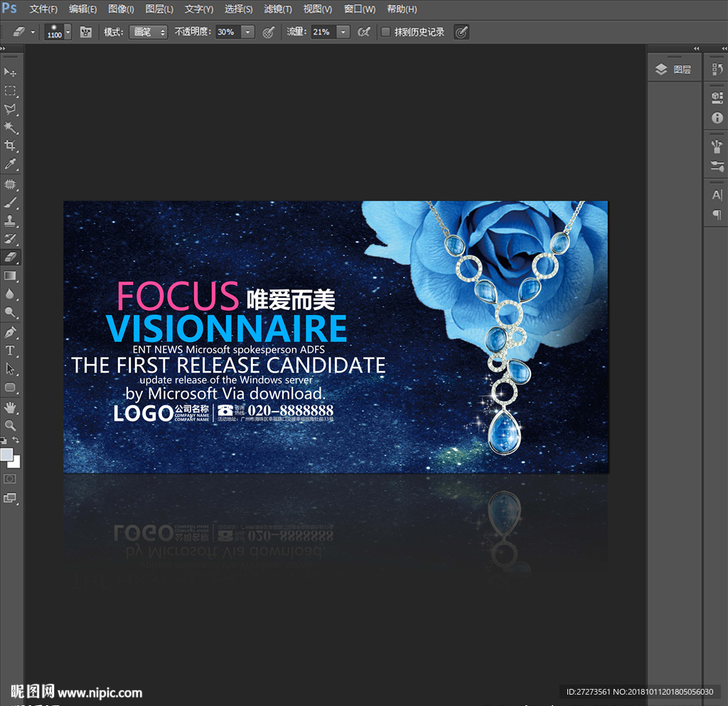
Task: Open the History panel icon
Action: point(717,70)
